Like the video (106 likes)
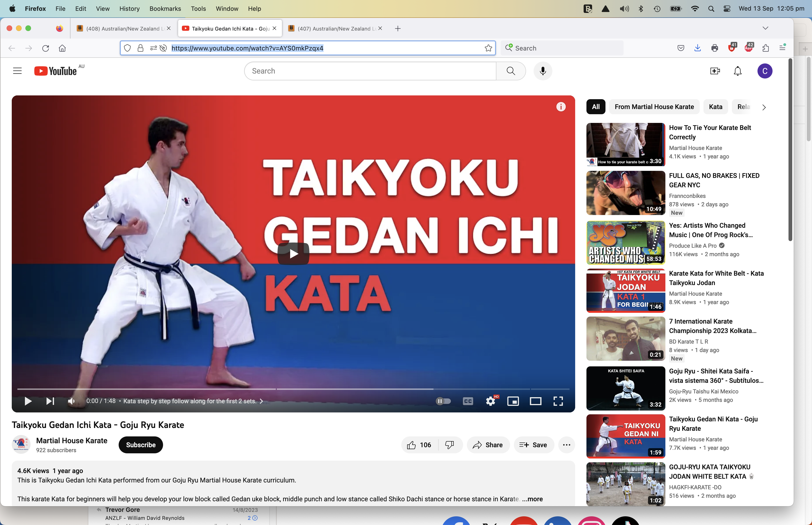Screen dimensions: 812x525 pos(419,445)
